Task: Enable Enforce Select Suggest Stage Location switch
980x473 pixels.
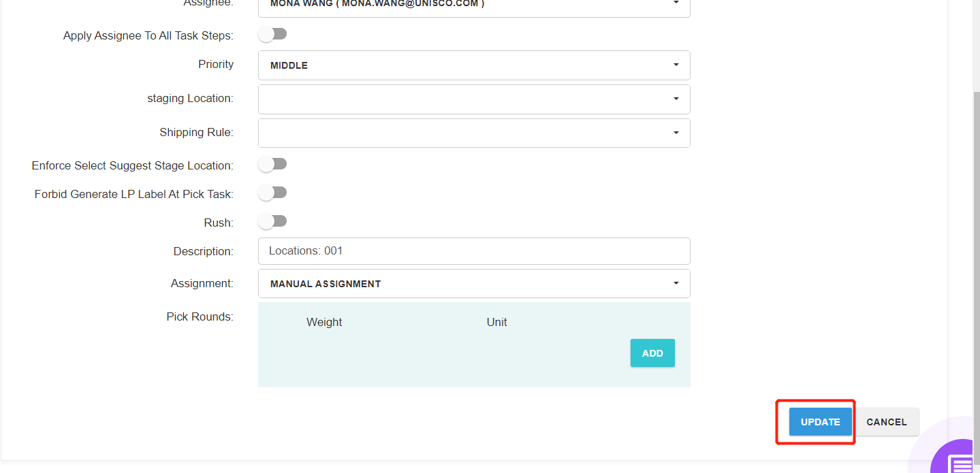Action: [x=272, y=164]
